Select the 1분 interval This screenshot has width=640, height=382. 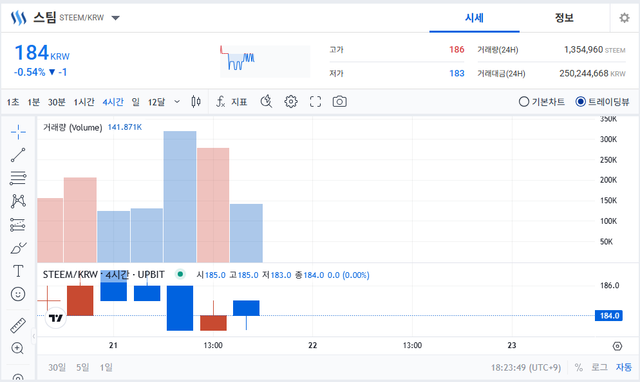pyautogui.click(x=33, y=102)
